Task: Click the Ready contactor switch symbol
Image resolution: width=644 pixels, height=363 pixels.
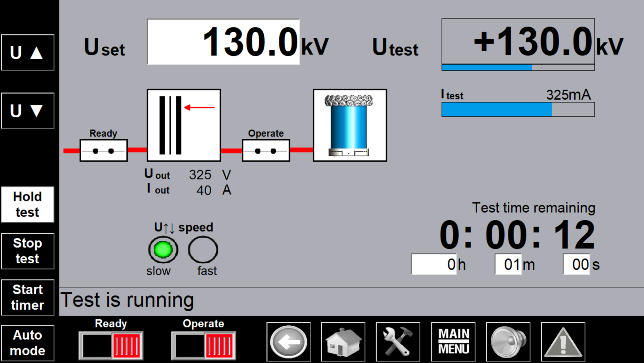Action: [104, 151]
